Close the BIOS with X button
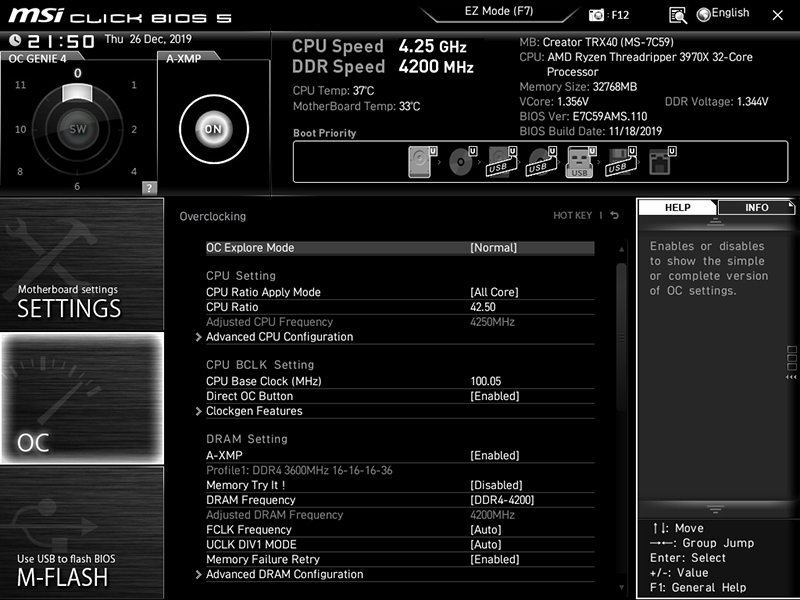 [x=777, y=15]
